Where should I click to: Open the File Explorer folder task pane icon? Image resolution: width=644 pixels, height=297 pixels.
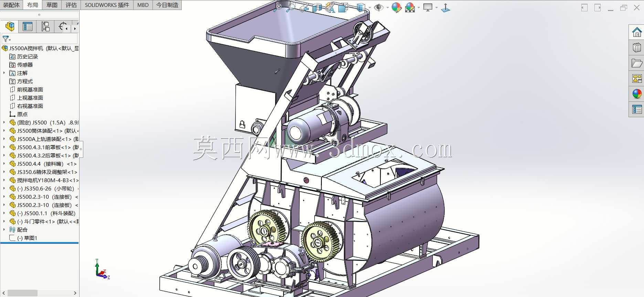(637, 63)
